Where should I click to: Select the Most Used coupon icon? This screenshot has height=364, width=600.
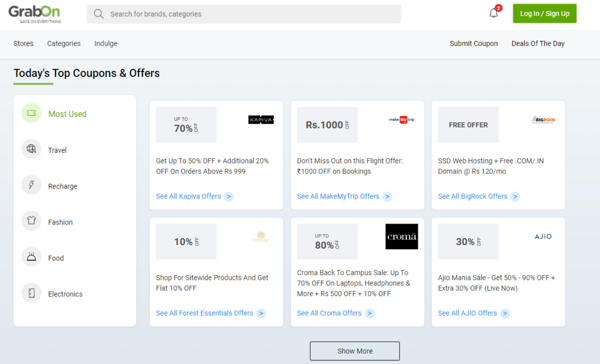(31, 113)
